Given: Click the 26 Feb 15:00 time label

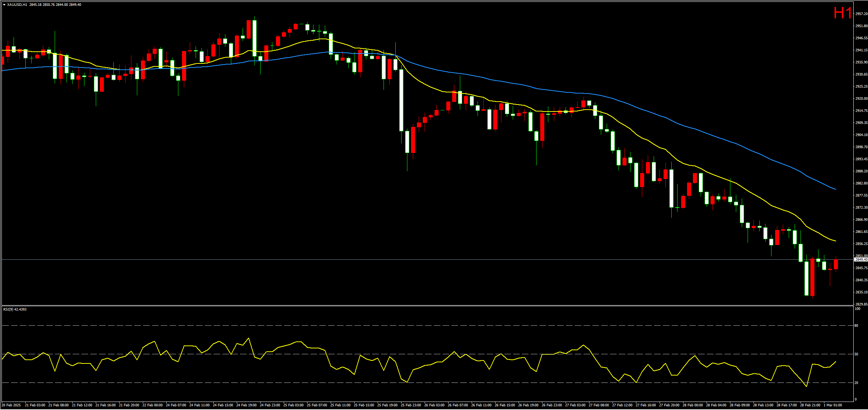Looking at the screenshot, I should pyautogui.click(x=505, y=405).
